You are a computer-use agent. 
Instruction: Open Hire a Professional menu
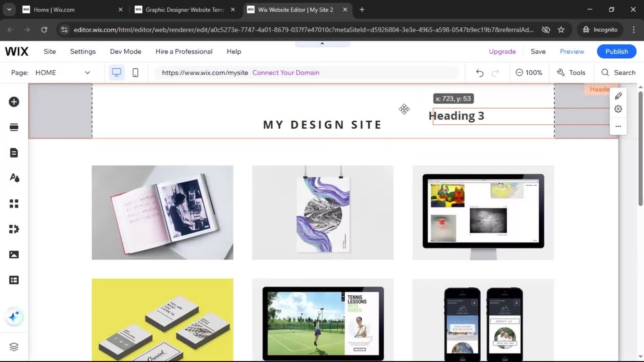point(184,52)
